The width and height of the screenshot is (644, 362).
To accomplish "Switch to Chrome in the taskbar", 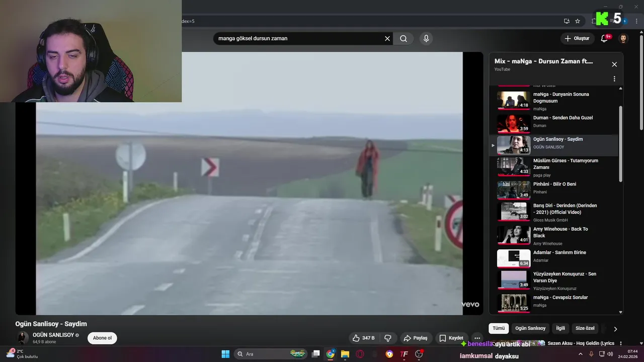I will click(x=330, y=354).
